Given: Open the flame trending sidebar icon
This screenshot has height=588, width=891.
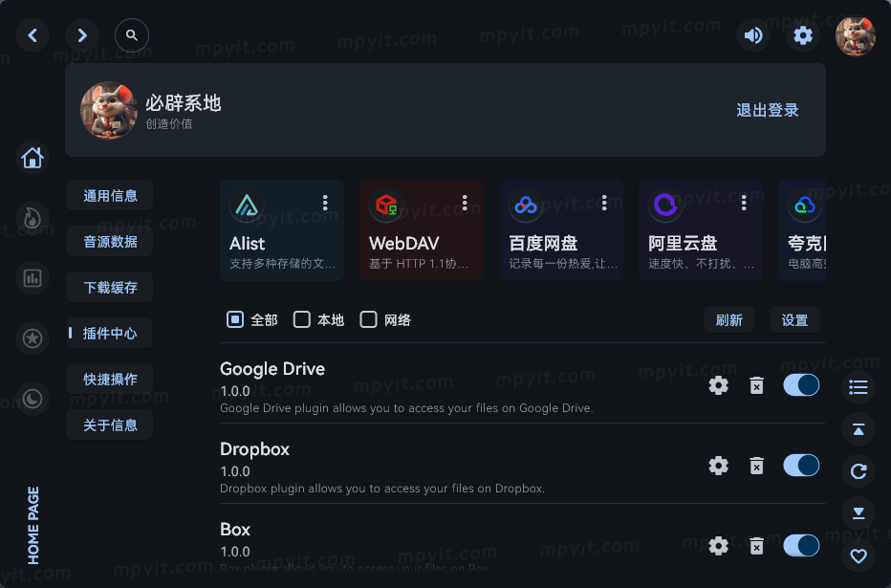Looking at the screenshot, I should [x=33, y=218].
